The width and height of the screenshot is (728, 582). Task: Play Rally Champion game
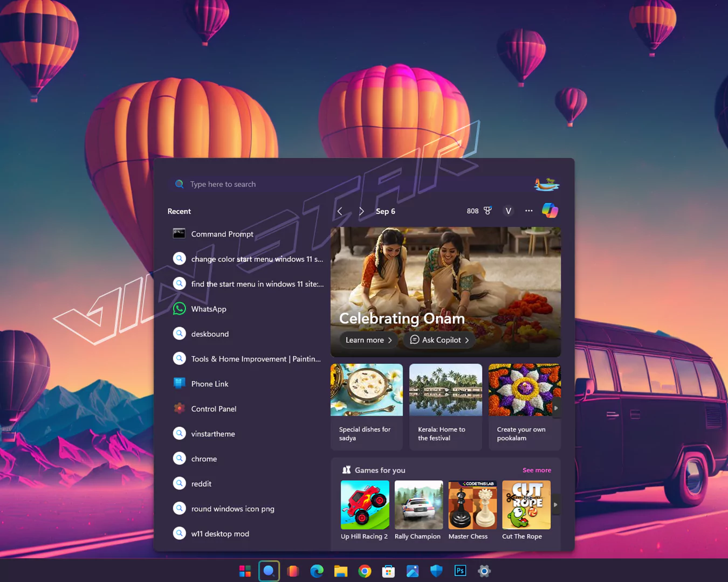coord(418,510)
